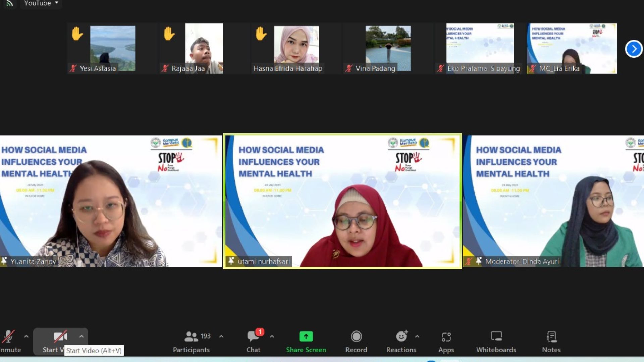Expand participants options caret

(221, 336)
